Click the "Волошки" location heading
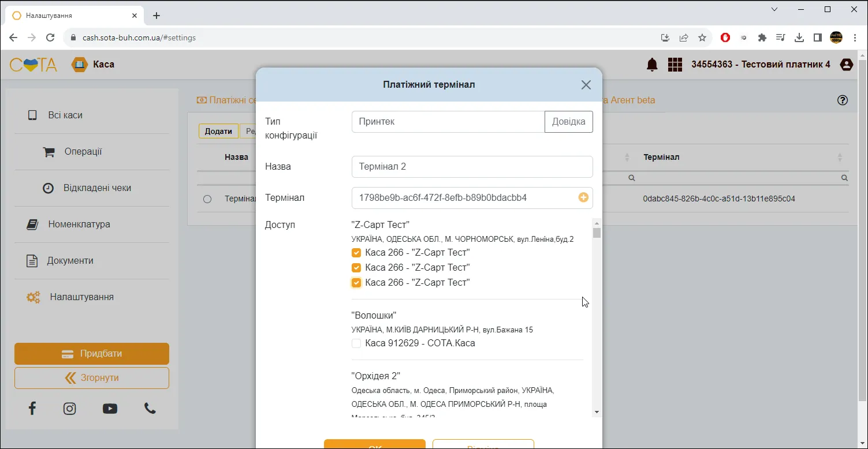 [374, 316]
